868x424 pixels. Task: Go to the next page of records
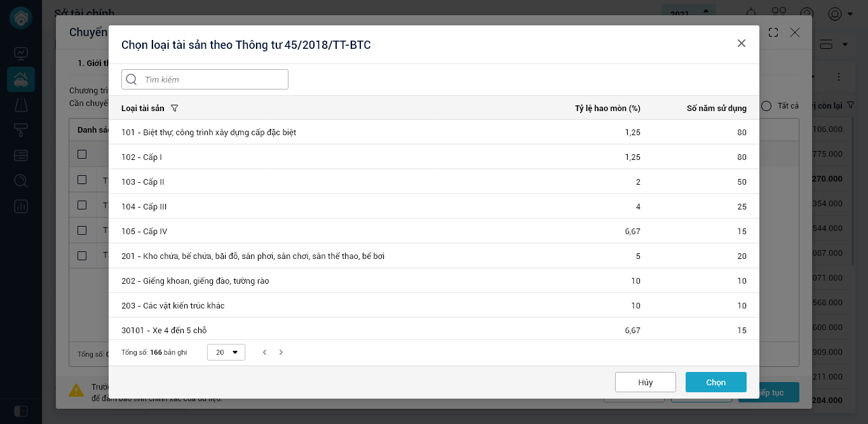281,352
